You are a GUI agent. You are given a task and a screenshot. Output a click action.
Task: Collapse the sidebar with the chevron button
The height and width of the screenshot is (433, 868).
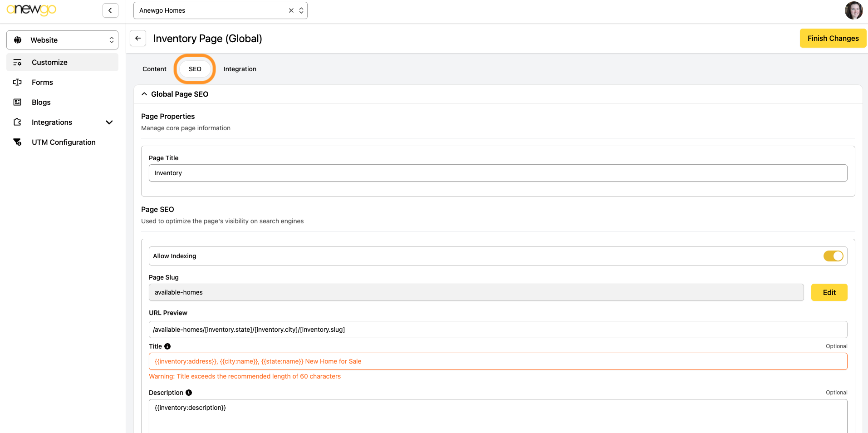tap(110, 10)
